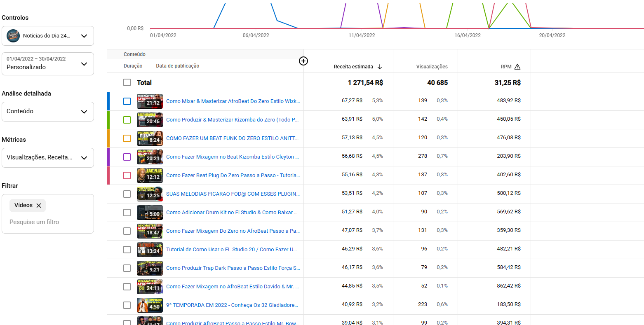Viewport: 644px width, 325px height.
Task: Click the 21:12 video thumbnail
Action: 150,101
